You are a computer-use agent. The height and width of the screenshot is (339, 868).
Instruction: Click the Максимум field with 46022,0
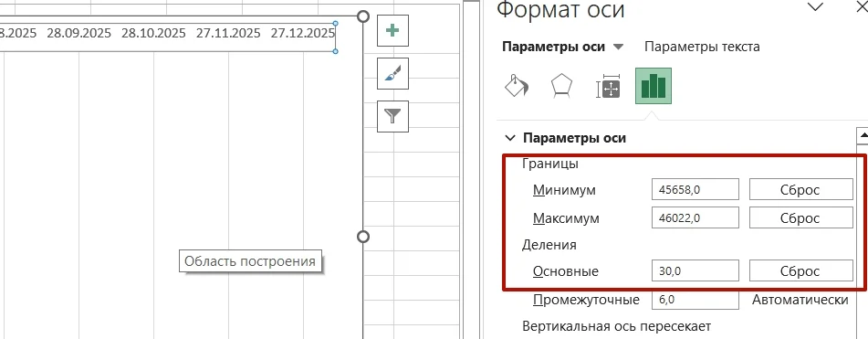695,217
